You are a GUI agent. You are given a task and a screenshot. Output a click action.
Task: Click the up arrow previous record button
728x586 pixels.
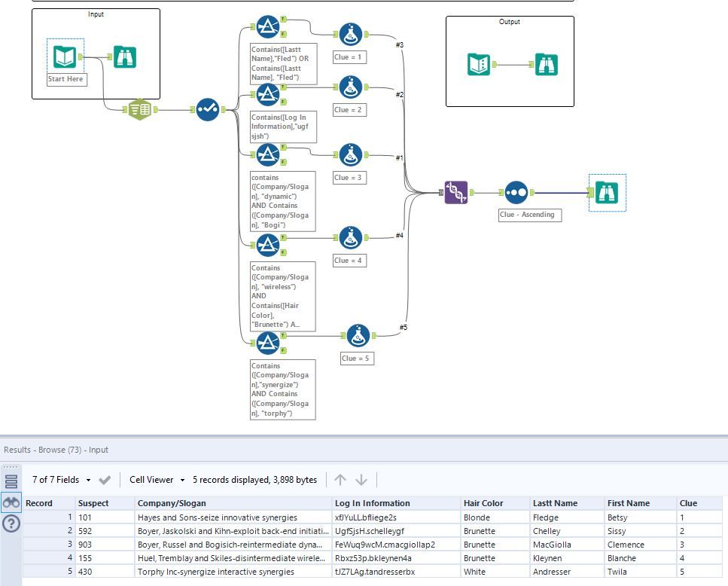coord(340,480)
